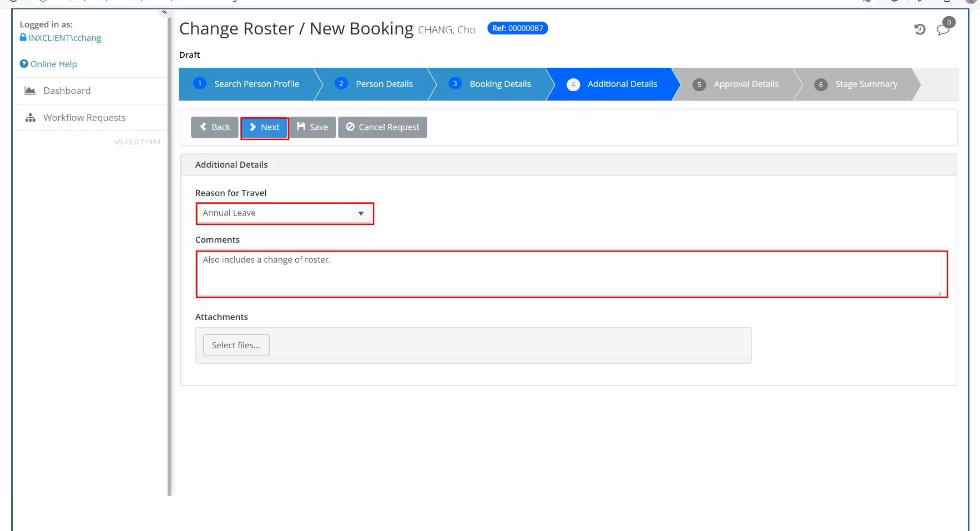Click the Draft status text

[x=190, y=55]
